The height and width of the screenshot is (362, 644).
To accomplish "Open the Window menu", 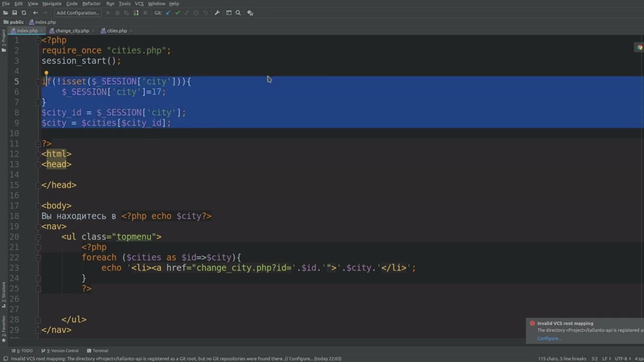I will 156,4.
